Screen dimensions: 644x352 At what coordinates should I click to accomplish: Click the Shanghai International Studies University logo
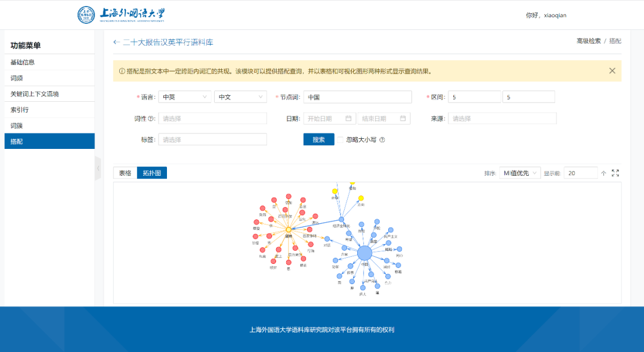86,15
